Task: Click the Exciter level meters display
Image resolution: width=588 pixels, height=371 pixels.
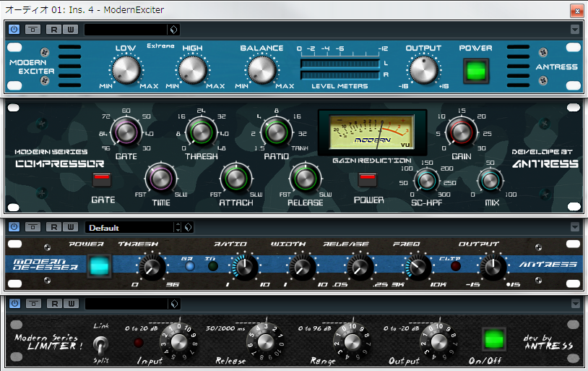Action: [x=340, y=69]
